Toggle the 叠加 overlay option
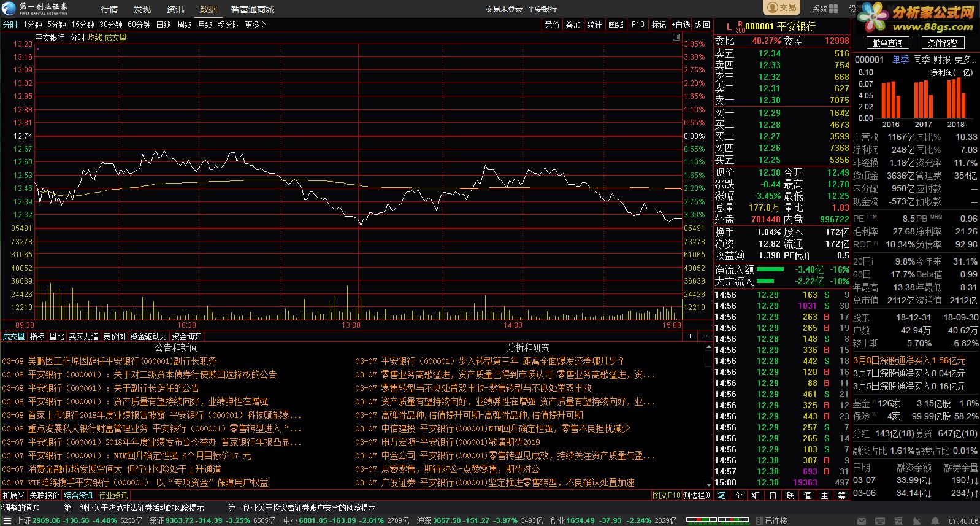Image resolution: width=980 pixels, height=526 pixels. (573, 25)
